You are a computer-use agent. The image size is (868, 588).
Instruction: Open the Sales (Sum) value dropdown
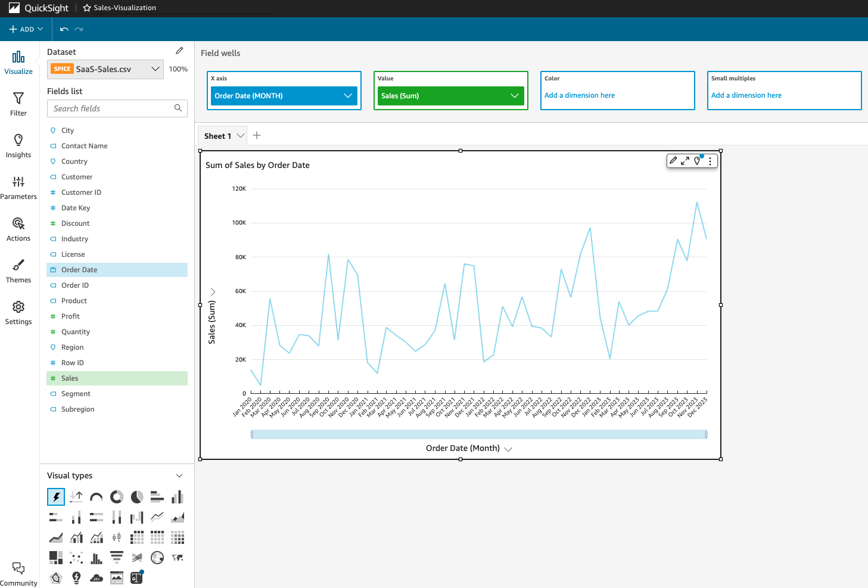click(x=514, y=95)
